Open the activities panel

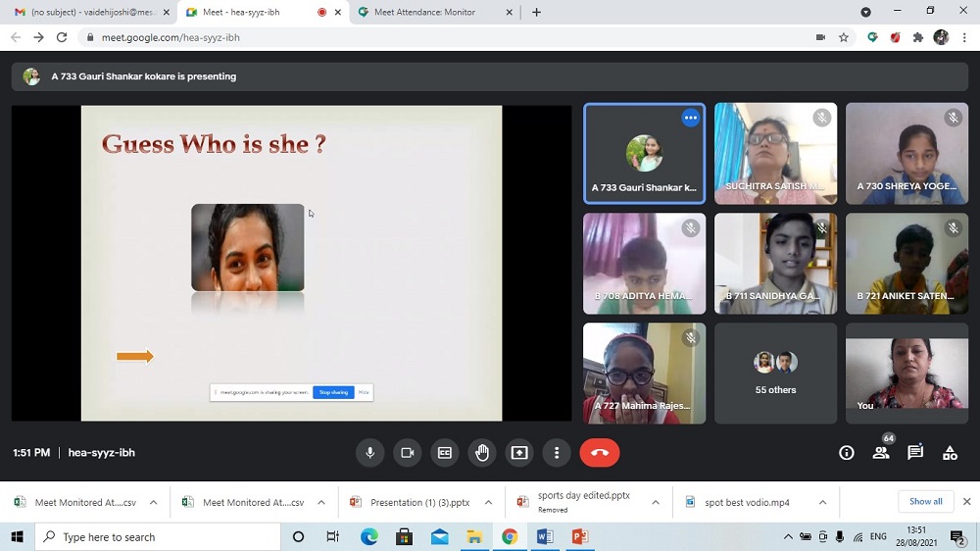point(950,453)
